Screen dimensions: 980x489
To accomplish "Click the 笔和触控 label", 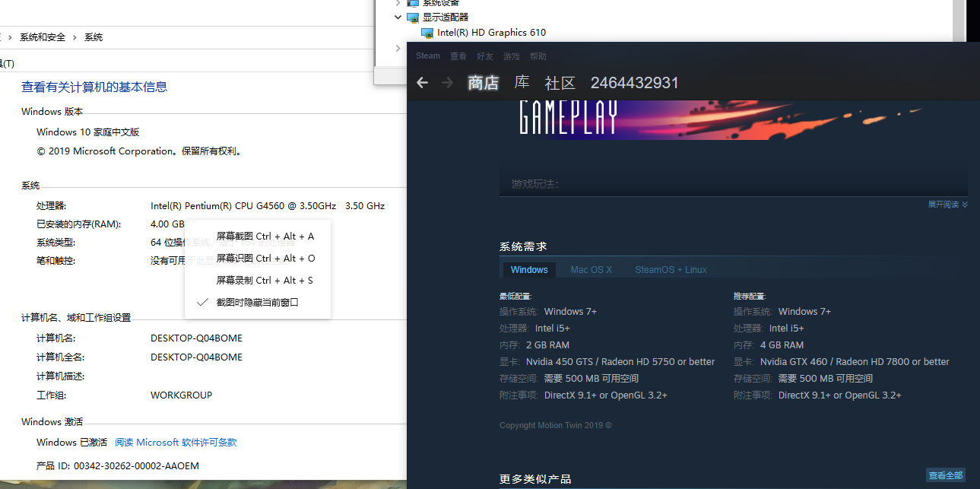I will pos(56,261).
